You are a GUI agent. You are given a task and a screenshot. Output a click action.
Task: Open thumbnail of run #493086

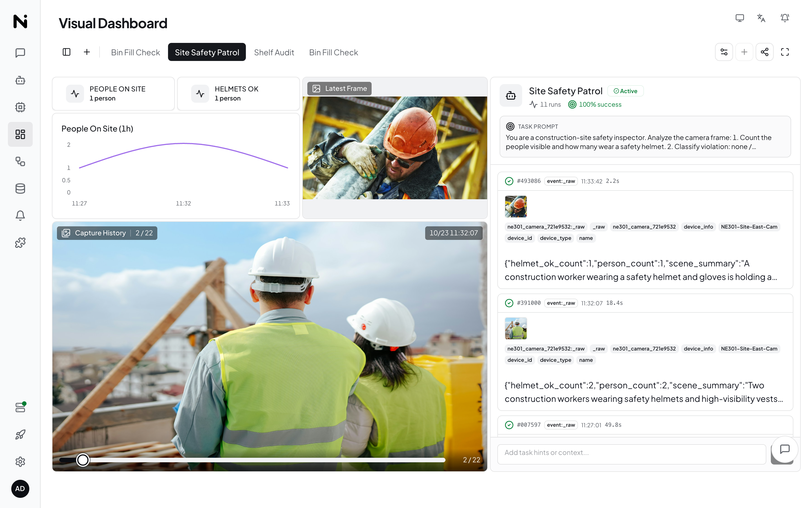[x=516, y=206]
